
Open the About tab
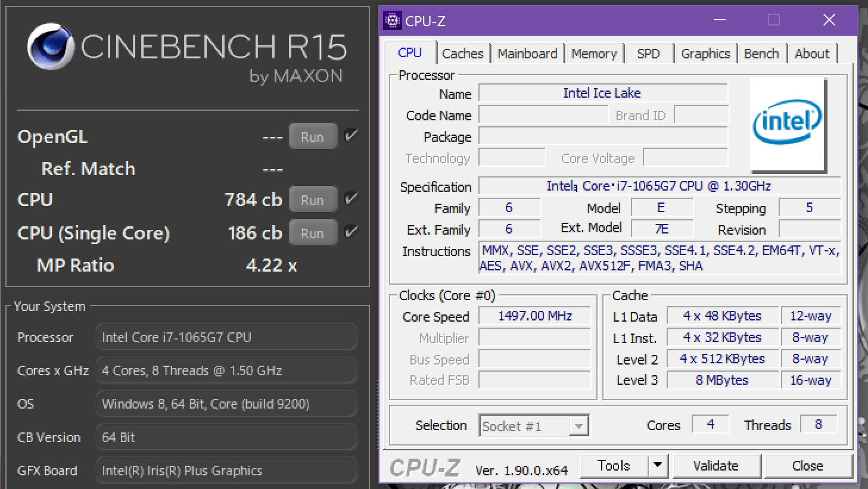(812, 54)
